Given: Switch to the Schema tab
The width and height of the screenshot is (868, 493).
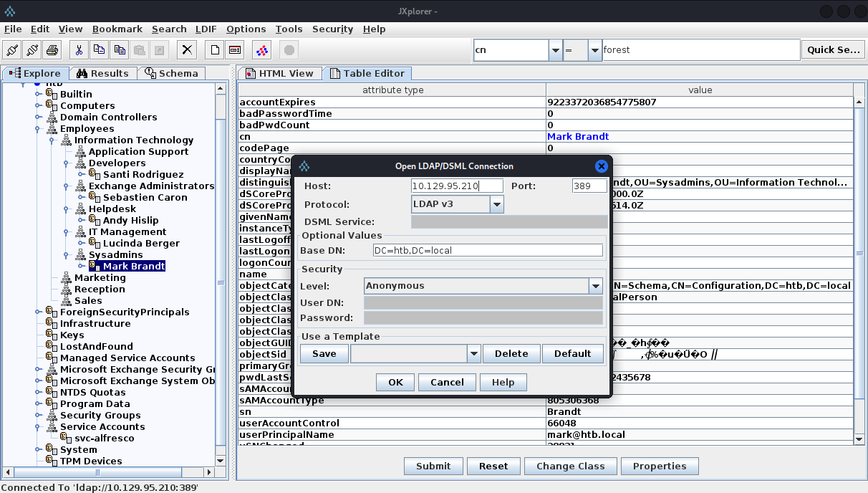Looking at the screenshot, I should click(x=171, y=73).
